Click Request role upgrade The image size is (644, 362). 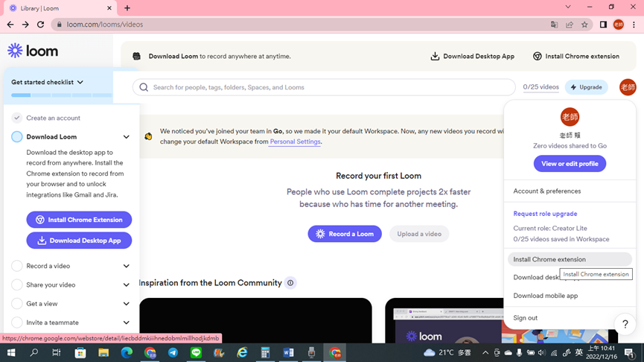(545, 214)
